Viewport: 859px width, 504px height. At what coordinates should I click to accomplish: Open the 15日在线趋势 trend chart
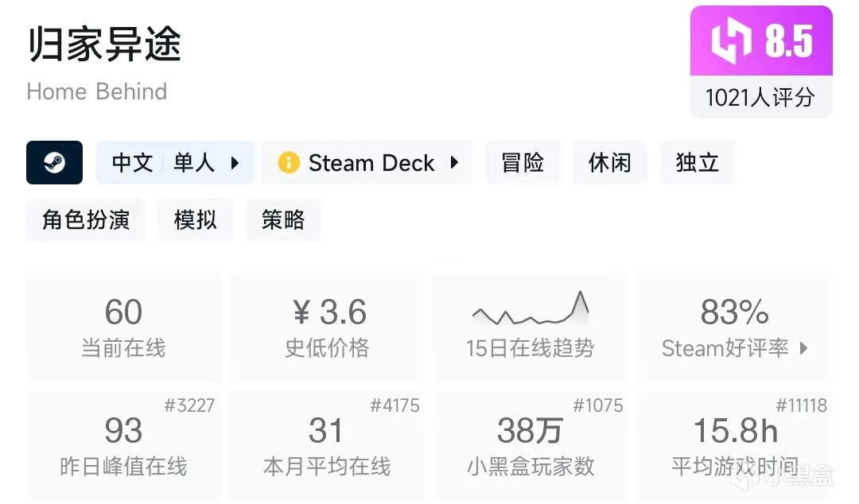[530, 327]
